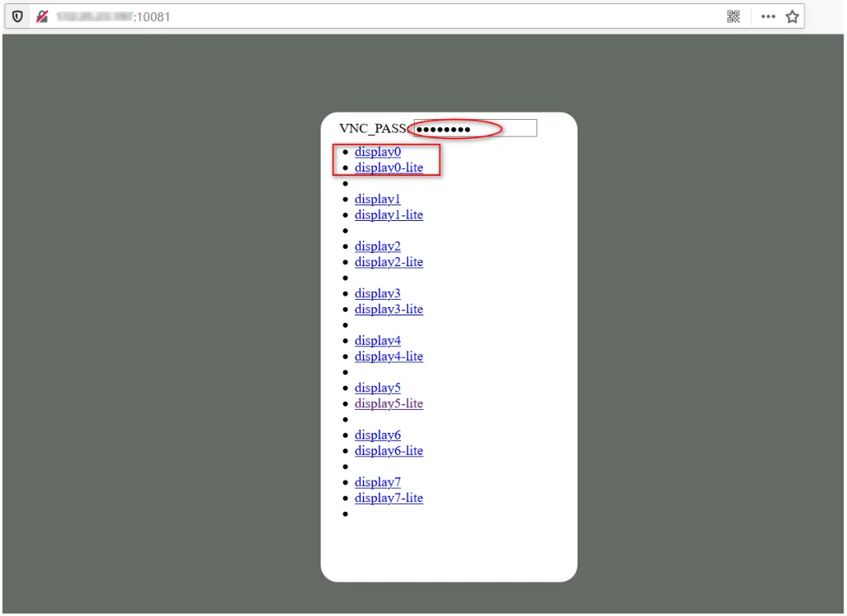
Task: Open the display5 link
Action: pos(377,388)
